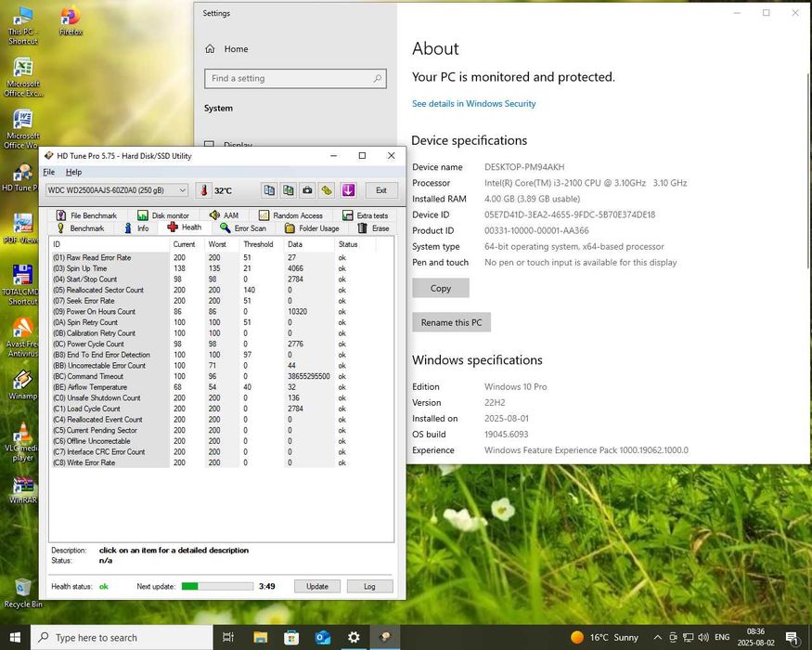Switch to the Folder Usage tab
This screenshot has width=812, height=650.
[x=312, y=228]
